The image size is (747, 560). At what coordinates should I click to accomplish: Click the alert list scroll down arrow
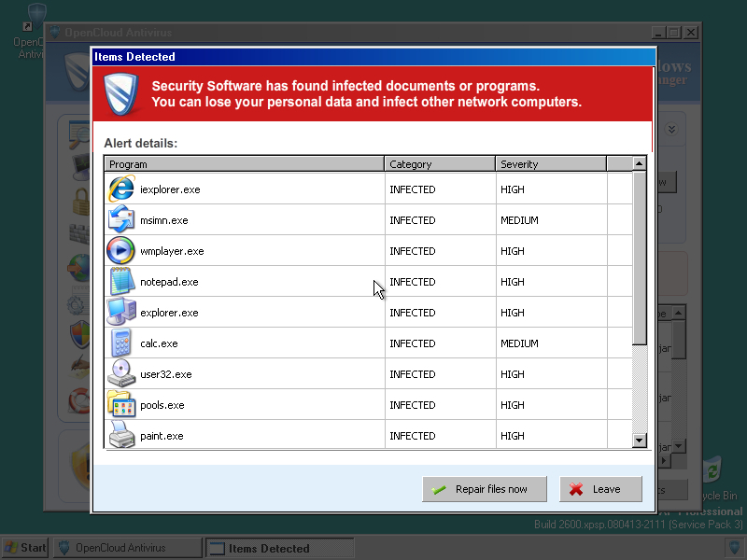coord(640,440)
